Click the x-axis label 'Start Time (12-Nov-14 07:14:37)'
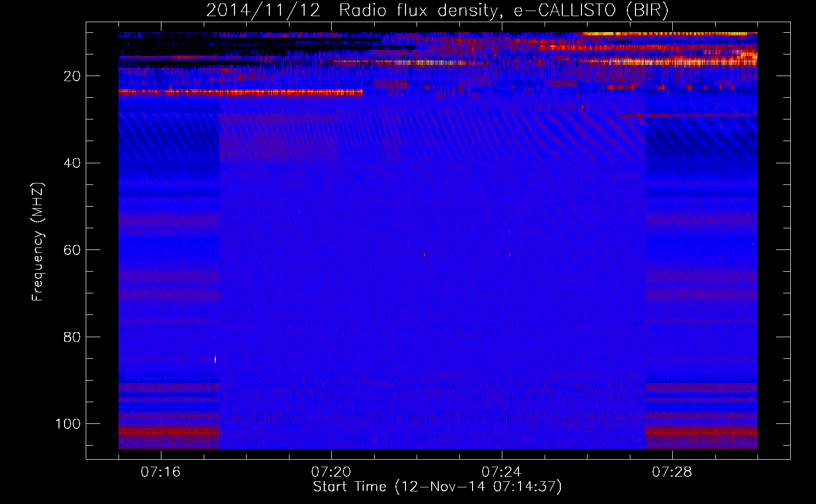This screenshot has height=504, width=816. point(437,487)
